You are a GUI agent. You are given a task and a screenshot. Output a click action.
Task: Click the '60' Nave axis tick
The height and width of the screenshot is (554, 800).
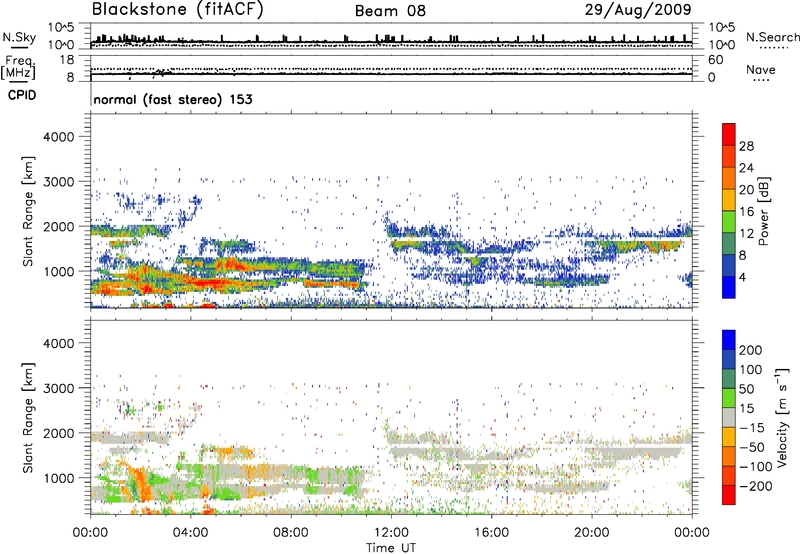click(715, 60)
